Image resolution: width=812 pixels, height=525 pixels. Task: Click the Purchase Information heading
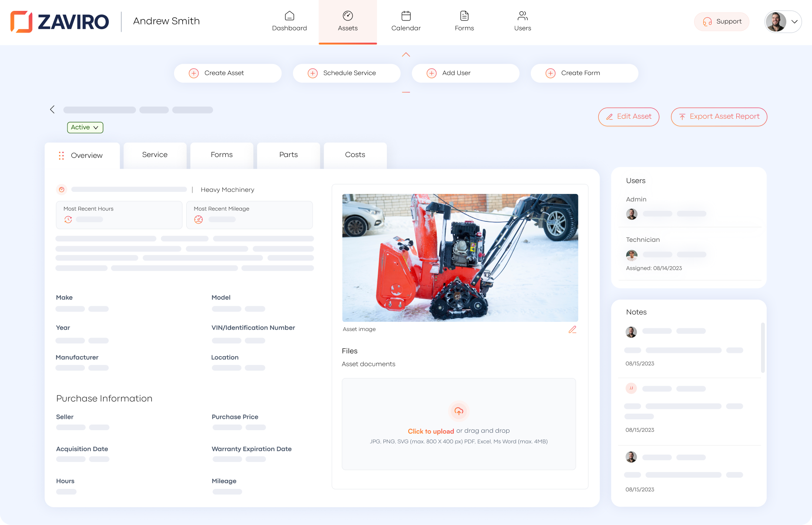click(104, 398)
